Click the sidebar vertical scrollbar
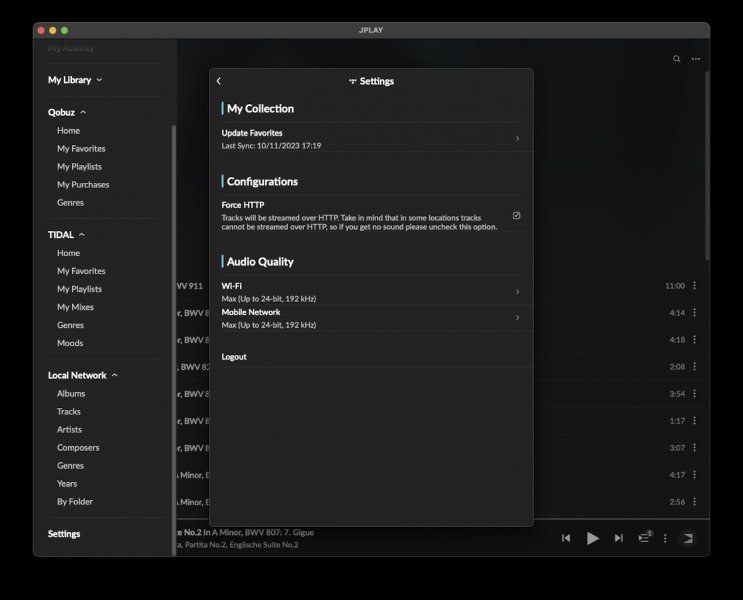 [173, 340]
